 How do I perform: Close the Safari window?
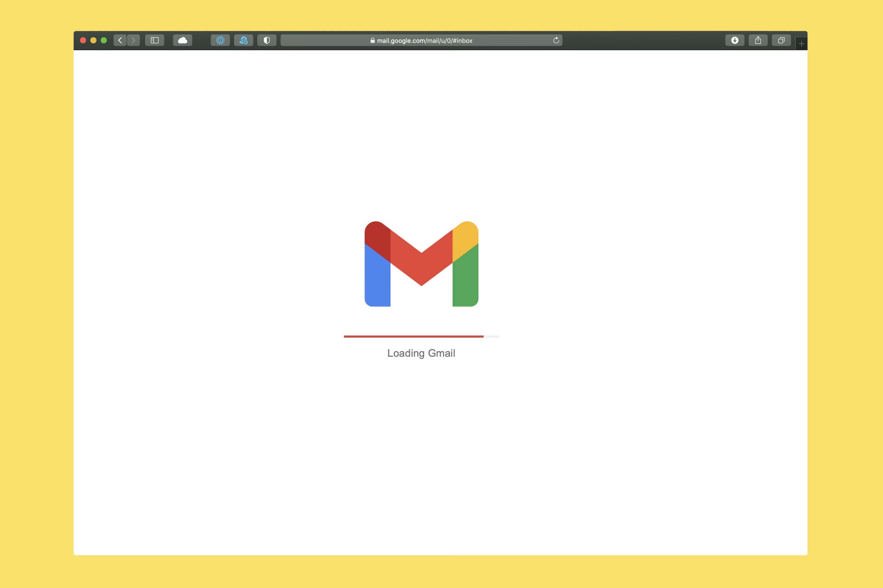[83, 40]
